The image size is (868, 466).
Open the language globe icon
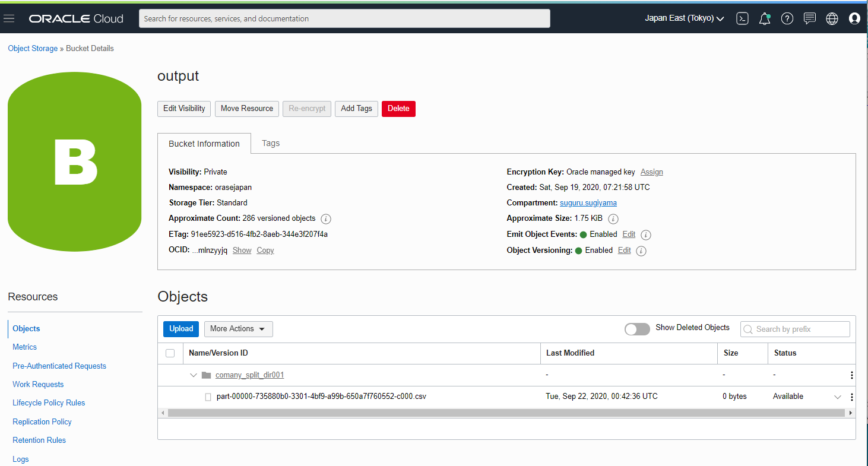[832, 18]
